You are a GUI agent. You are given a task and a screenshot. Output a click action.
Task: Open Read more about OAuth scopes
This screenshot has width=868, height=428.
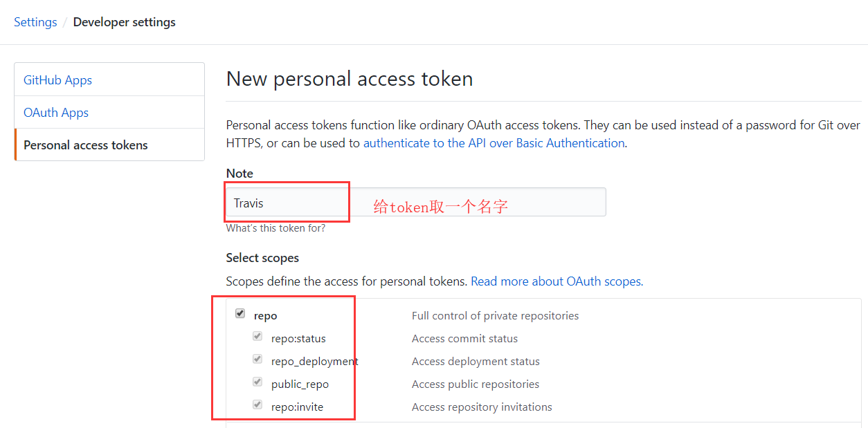(557, 281)
